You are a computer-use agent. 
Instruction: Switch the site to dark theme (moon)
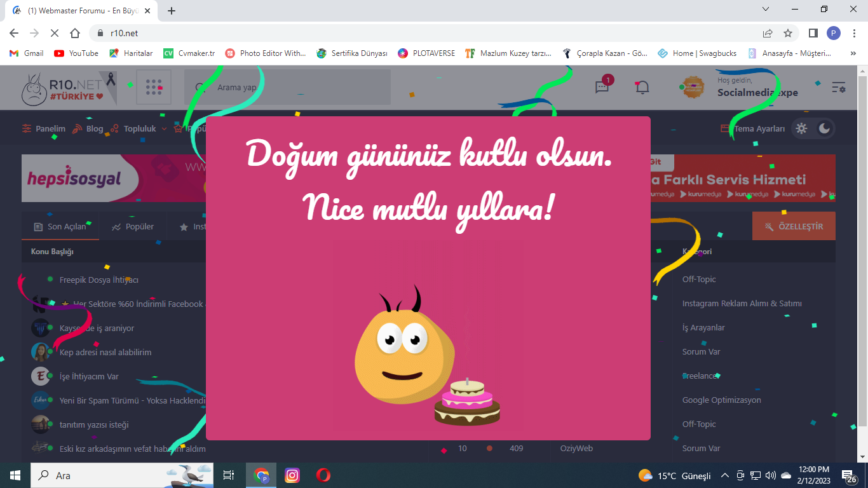tap(824, 128)
